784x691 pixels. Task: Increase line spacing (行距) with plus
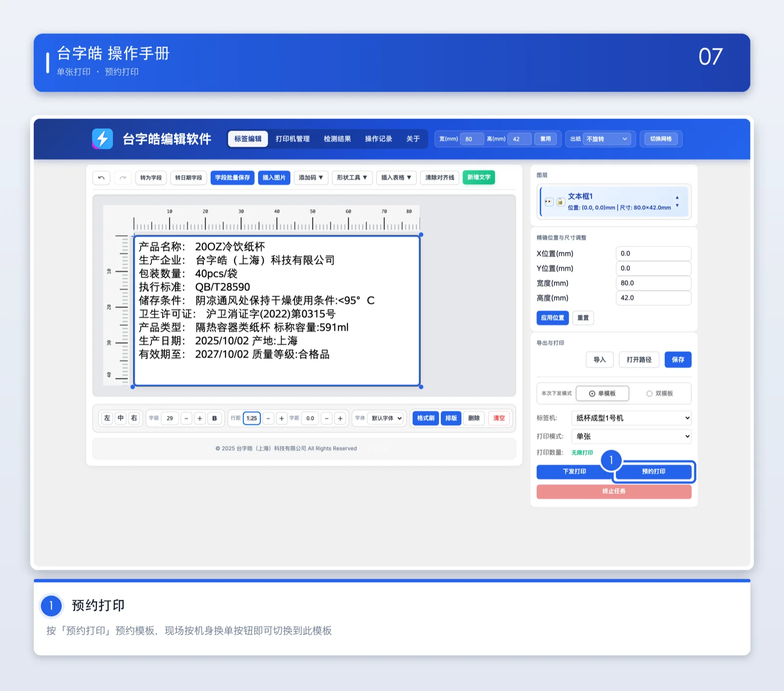pos(281,418)
